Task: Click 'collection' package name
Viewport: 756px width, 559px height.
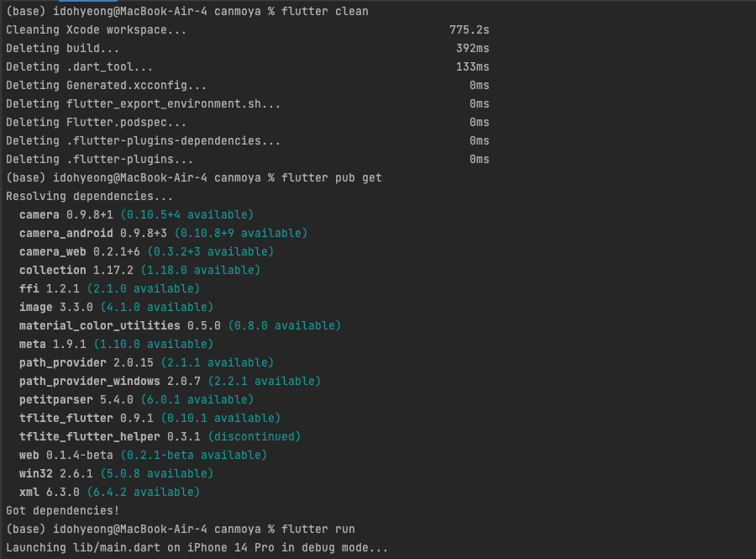Action: [x=53, y=270]
